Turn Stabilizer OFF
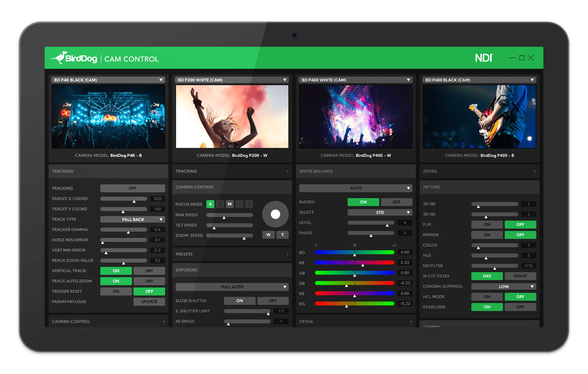588x374 pixels. click(x=520, y=307)
